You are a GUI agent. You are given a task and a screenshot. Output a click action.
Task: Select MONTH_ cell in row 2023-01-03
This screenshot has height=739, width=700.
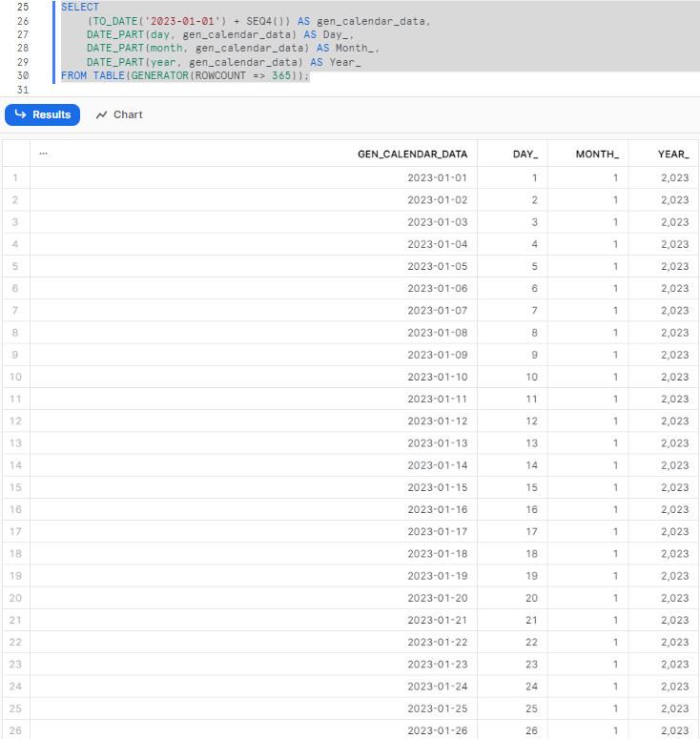point(588,222)
